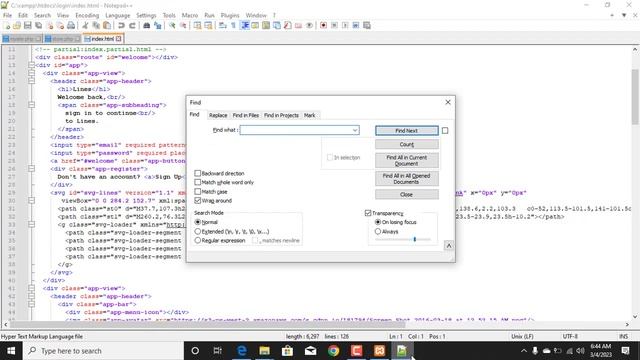The image size is (640, 360).
Task: Click the Save All toolbar icon
Action: [38, 25]
